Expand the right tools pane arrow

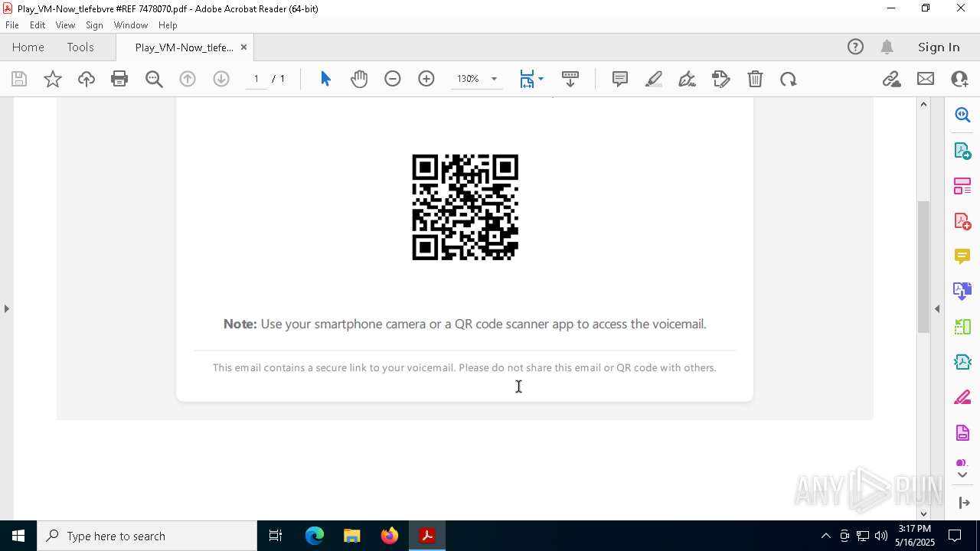pyautogui.click(x=964, y=503)
